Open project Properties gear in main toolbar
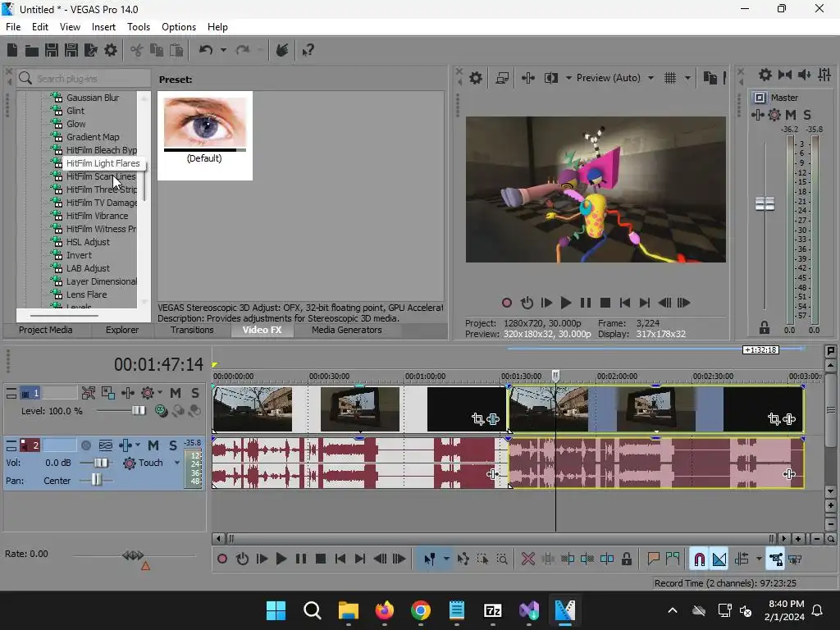This screenshot has width=840, height=630. pyautogui.click(x=111, y=50)
